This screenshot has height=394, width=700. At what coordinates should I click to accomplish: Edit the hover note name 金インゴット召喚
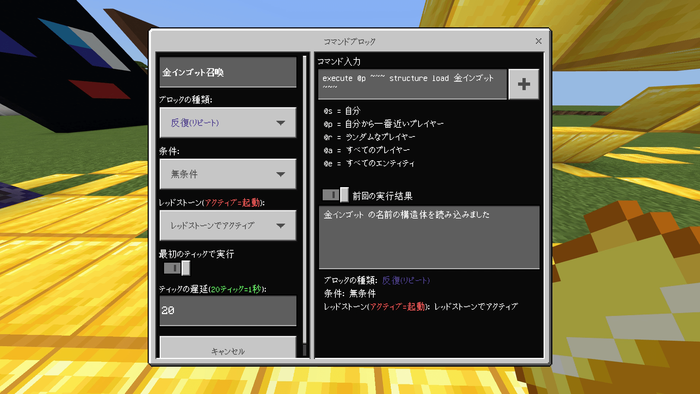(x=228, y=72)
